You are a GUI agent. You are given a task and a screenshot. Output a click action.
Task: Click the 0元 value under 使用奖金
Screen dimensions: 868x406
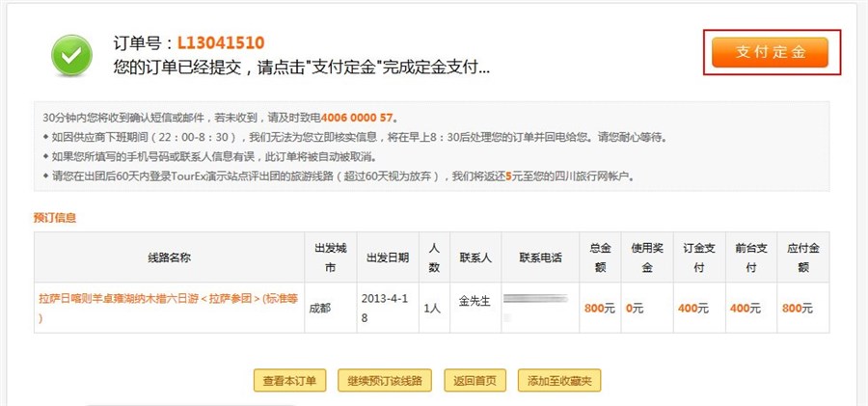[635, 308]
